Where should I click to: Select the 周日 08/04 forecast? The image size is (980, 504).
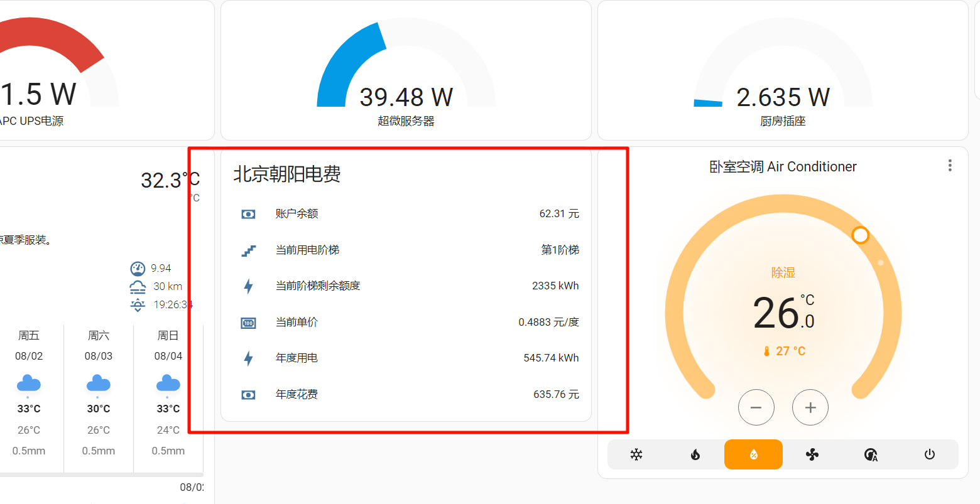(168, 392)
